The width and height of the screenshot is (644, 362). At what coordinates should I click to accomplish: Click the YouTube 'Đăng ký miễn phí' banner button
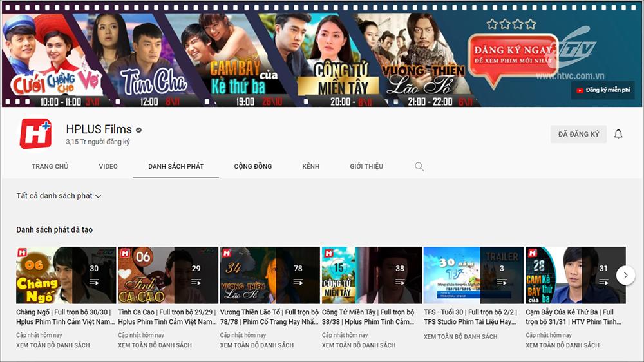point(603,90)
